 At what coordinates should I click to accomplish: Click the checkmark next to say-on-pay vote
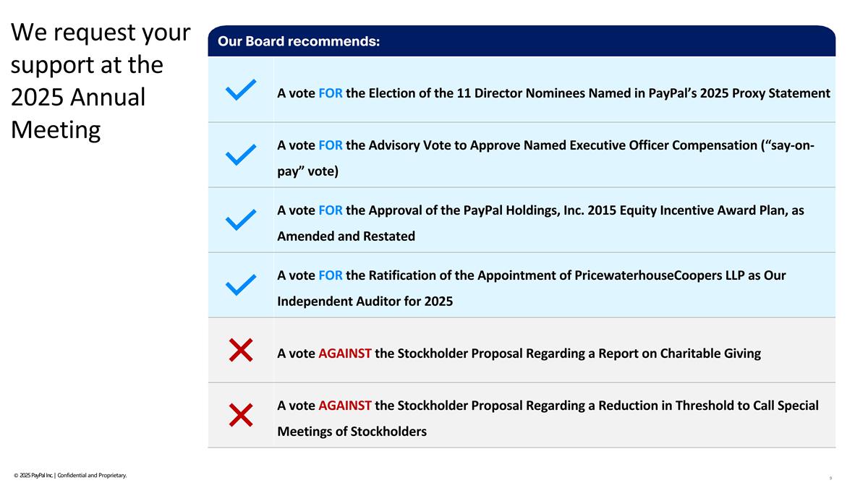pyautogui.click(x=240, y=155)
